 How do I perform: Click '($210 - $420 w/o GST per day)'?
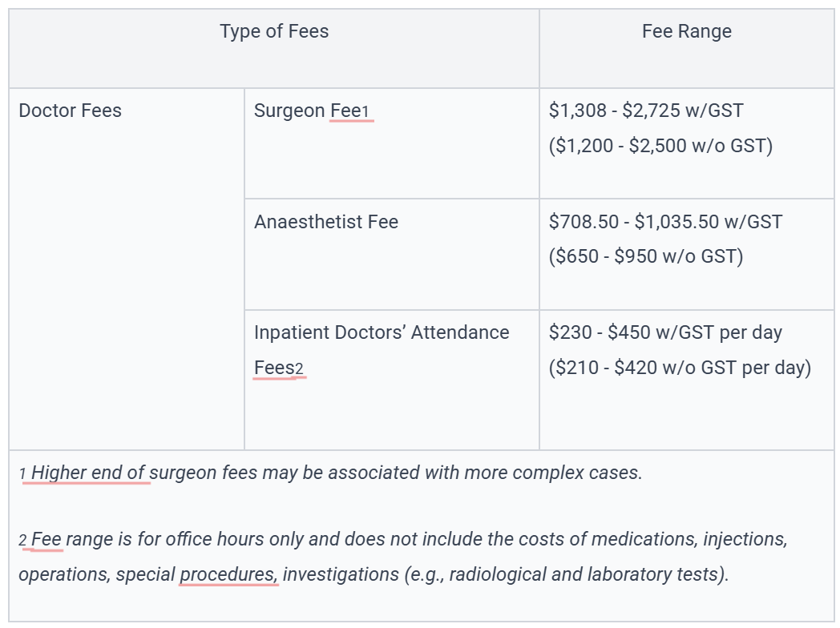point(680,368)
